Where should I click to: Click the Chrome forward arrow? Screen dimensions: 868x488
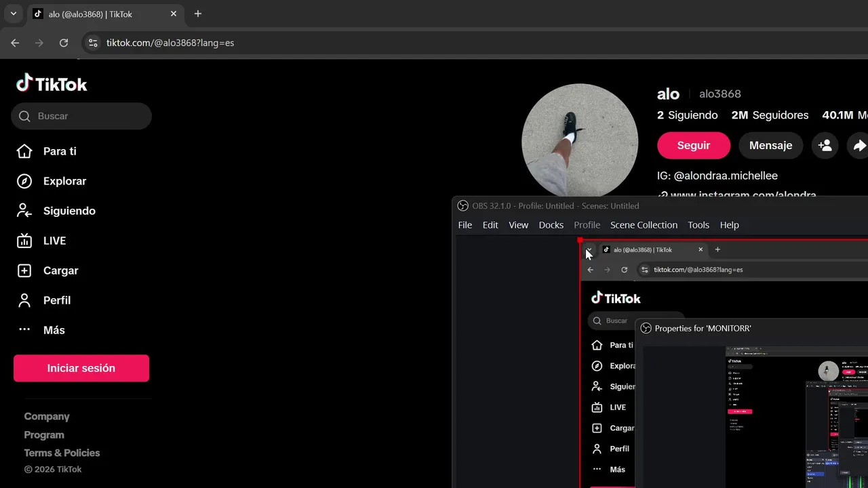39,43
